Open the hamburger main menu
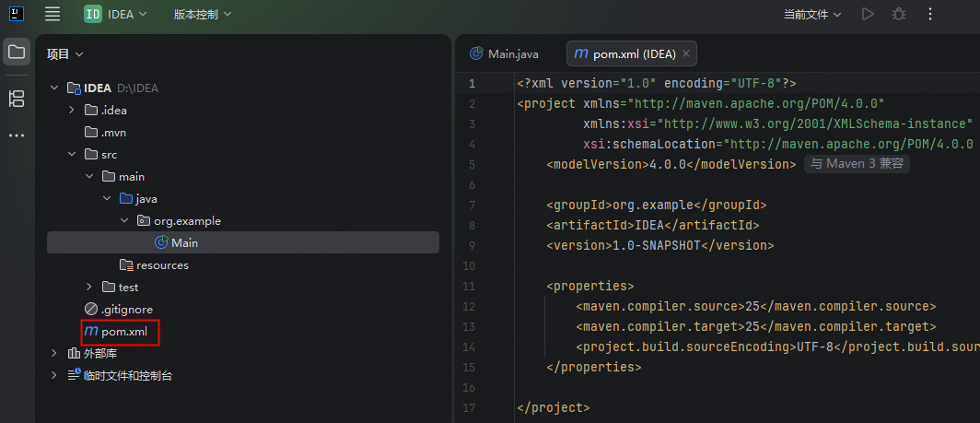This screenshot has height=423, width=980. tap(52, 14)
